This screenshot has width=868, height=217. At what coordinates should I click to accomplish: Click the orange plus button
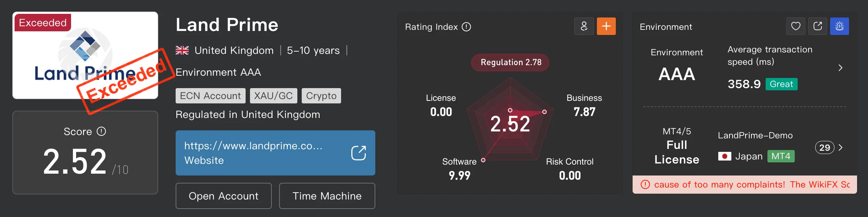coord(606,26)
